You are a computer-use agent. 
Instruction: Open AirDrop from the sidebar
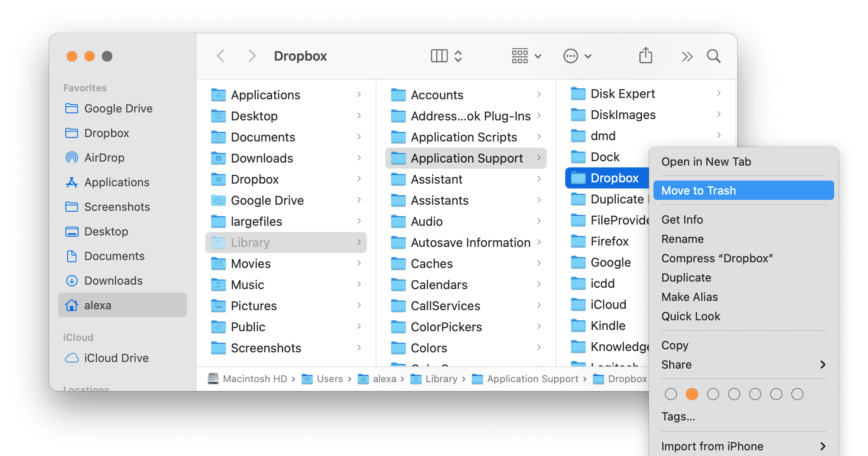(122, 158)
